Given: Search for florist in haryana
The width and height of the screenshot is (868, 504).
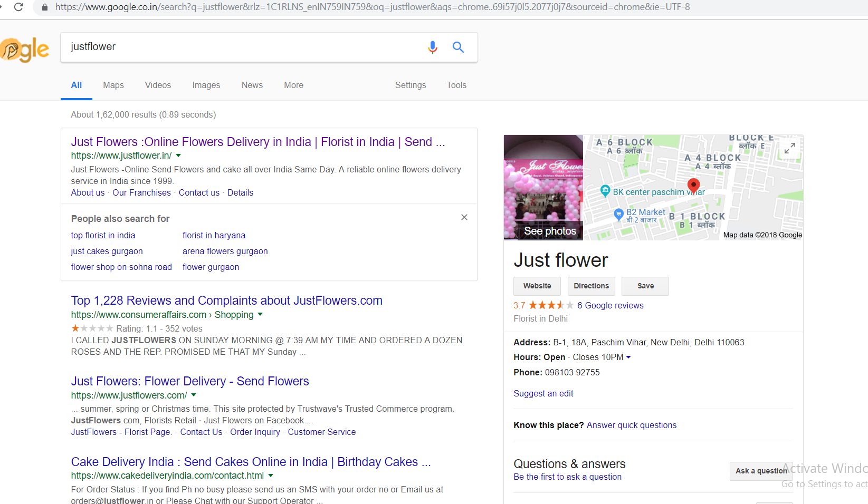Looking at the screenshot, I should pos(214,235).
